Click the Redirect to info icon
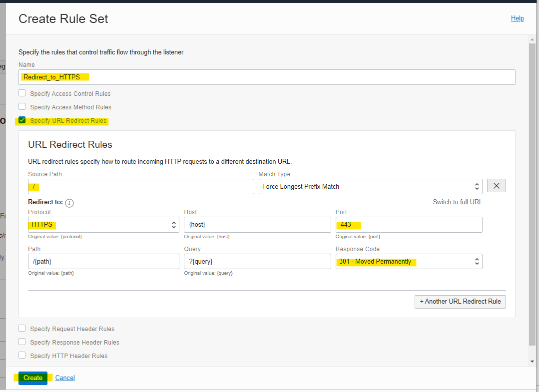539x392 pixels. pyautogui.click(x=69, y=203)
